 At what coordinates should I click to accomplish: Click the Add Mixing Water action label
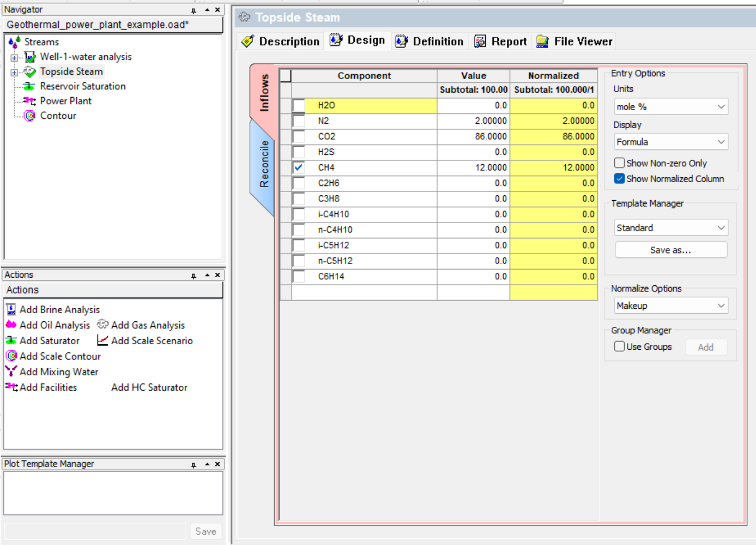point(59,372)
